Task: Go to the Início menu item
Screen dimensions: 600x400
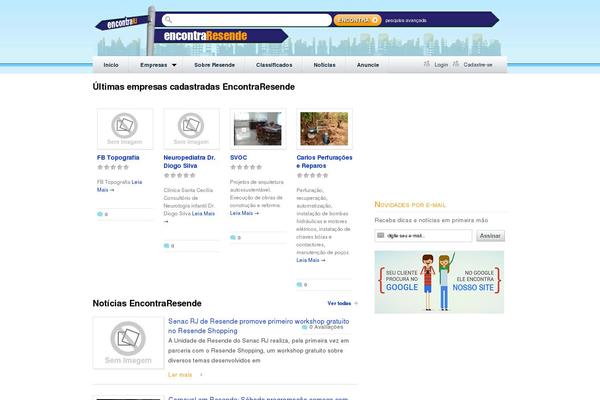Action: 111,65
